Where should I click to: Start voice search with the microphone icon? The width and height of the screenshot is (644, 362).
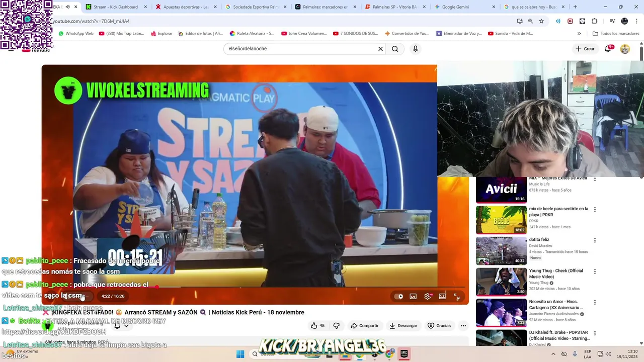pyautogui.click(x=415, y=49)
